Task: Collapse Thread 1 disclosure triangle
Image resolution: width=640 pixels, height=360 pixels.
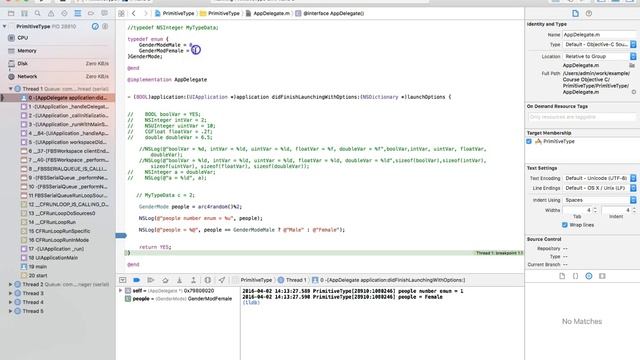Action: (x=11, y=89)
